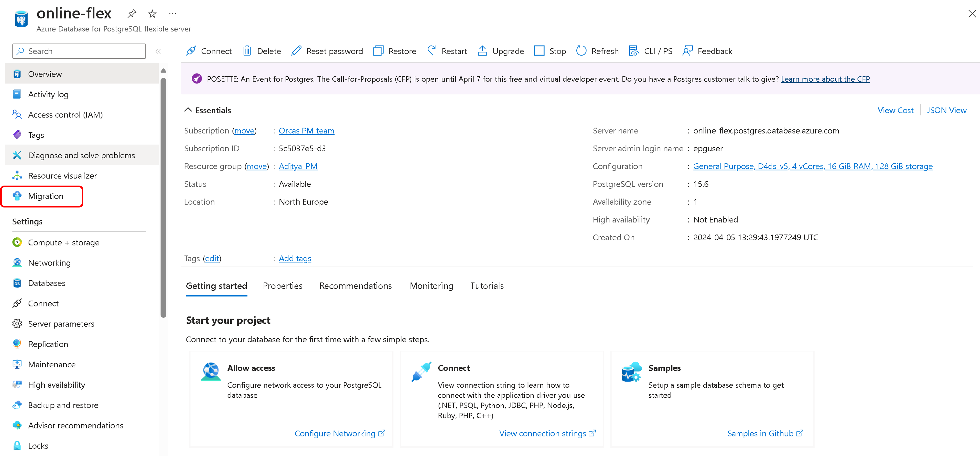Click the Compute + storage icon
This screenshot has width=980, height=456.
(x=17, y=242)
